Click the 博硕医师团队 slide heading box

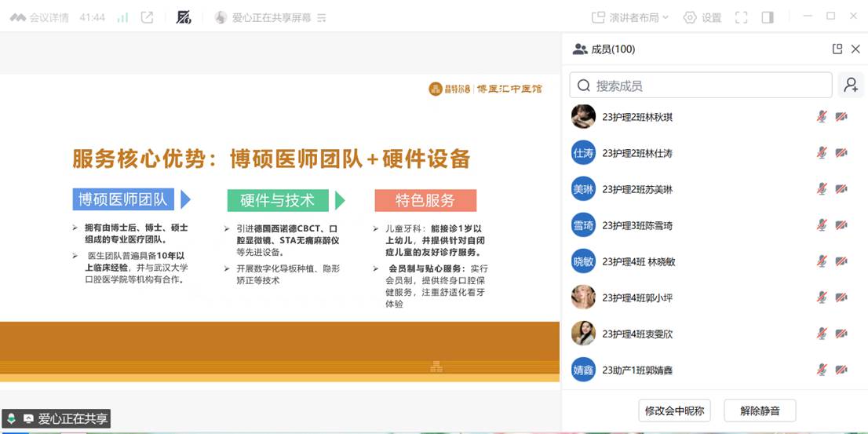[x=123, y=199]
